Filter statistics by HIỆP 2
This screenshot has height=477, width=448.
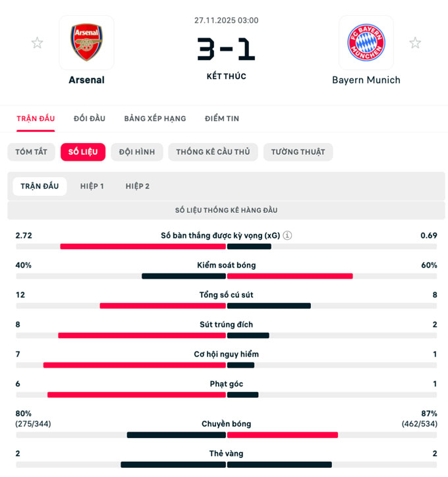(138, 186)
